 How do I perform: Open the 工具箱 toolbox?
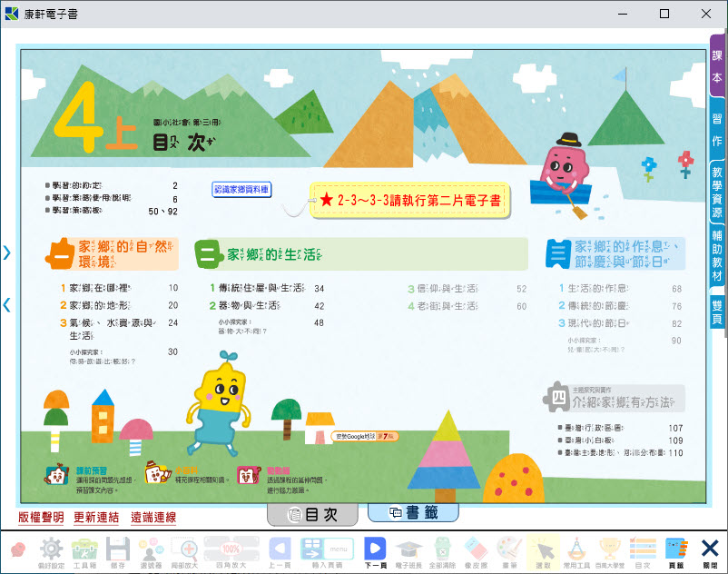tap(84, 549)
